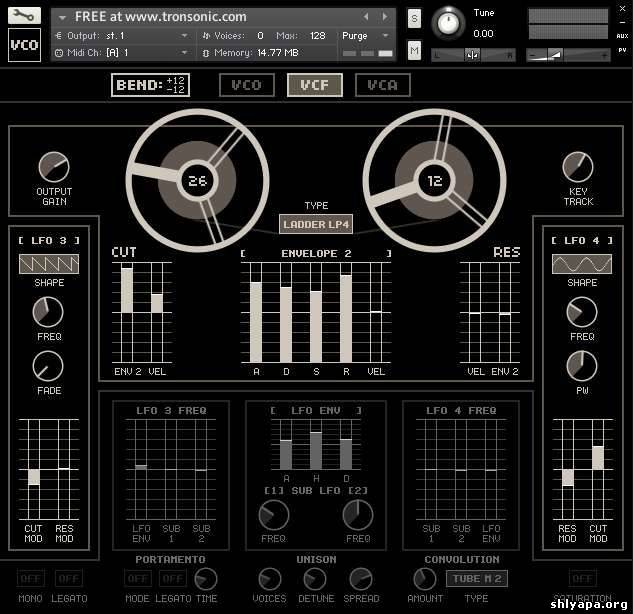Screen dimensions: 633x614
Task: Click the right resonance reel showing 12
Action: point(434,181)
